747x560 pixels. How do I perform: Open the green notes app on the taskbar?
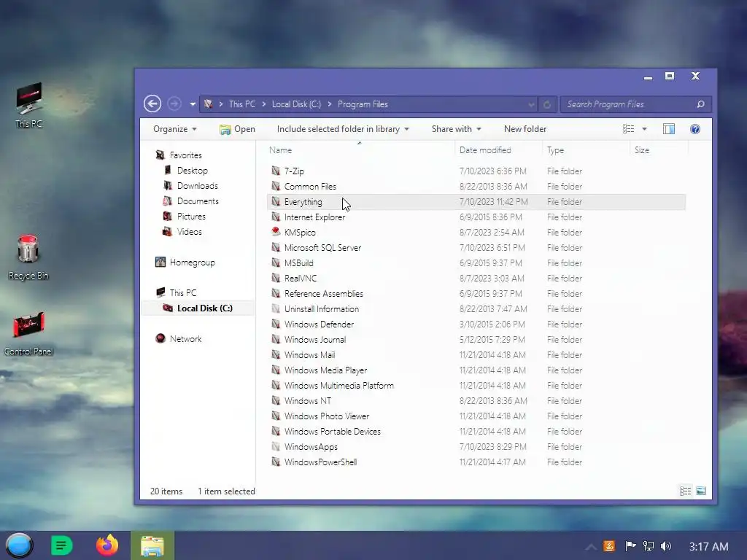61,545
